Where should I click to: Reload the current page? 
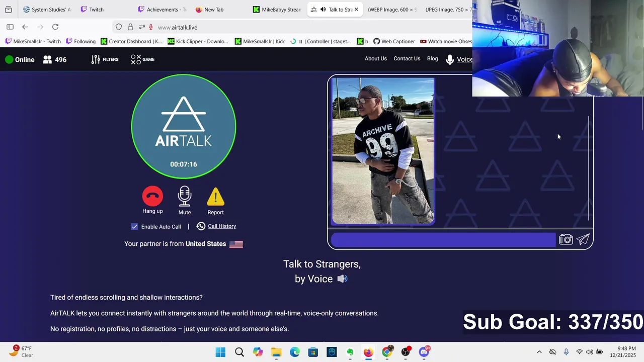click(55, 27)
